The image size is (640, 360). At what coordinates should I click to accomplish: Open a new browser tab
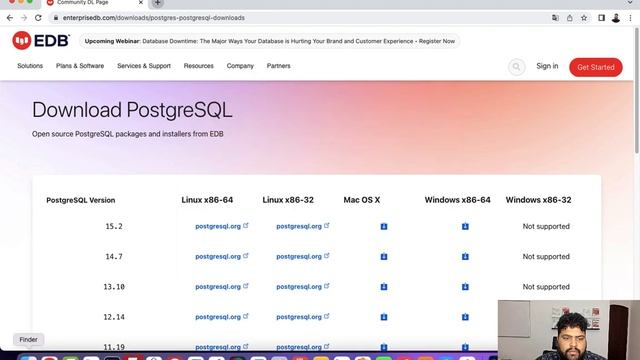coord(158,3)
